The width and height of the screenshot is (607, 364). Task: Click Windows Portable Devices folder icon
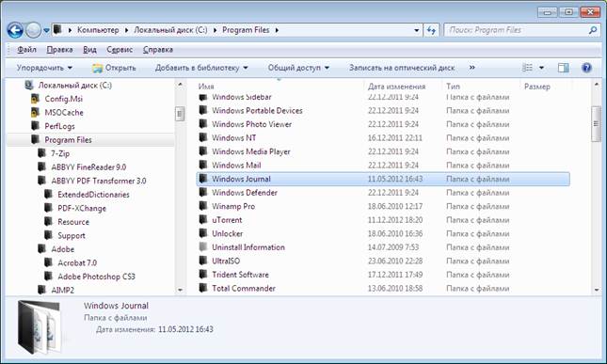pyautogui.click(x=203, y=111)
